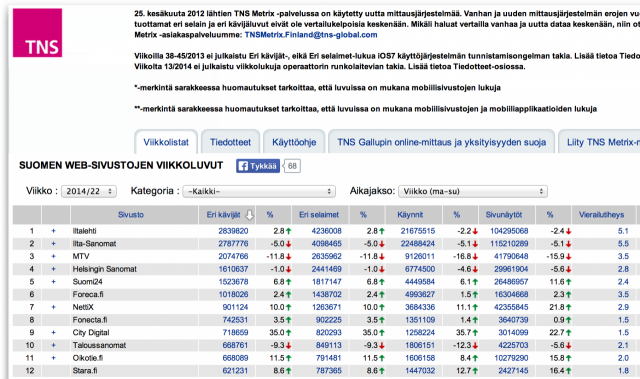Click Stara.fi visitor count 621231

pyautogui.click(x=235, y=370)
